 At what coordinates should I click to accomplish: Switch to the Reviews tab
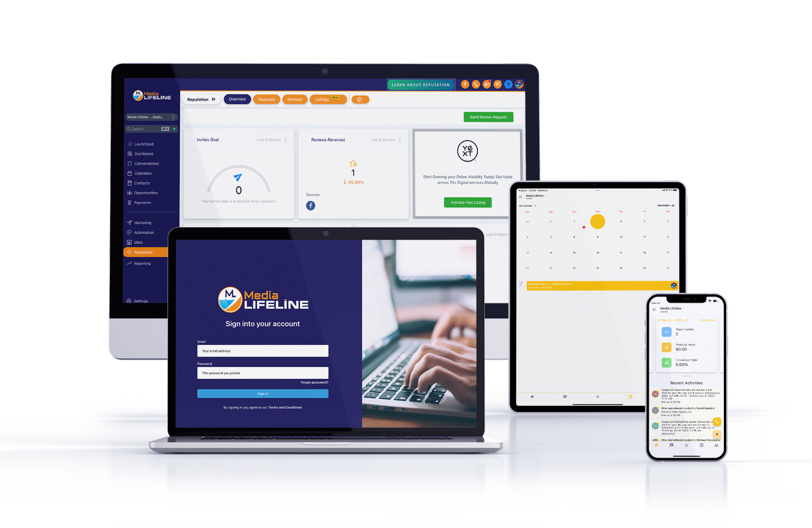click(x=295, y=99)
